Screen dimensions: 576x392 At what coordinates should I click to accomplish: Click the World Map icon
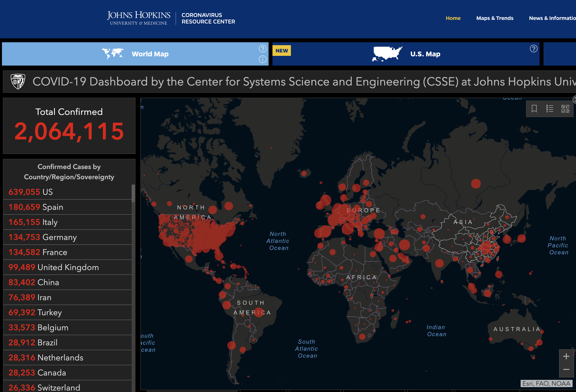click(x=115, y=54)
